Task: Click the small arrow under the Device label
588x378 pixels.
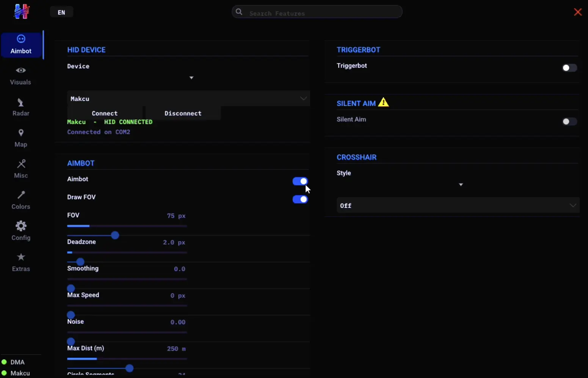Action: (191, 78)
